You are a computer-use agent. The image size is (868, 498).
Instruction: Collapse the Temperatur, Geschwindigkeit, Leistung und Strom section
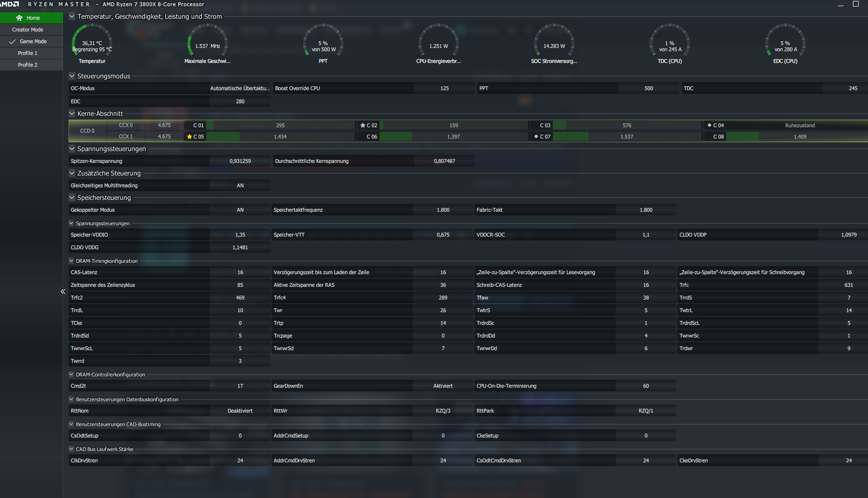coord(72,16)
